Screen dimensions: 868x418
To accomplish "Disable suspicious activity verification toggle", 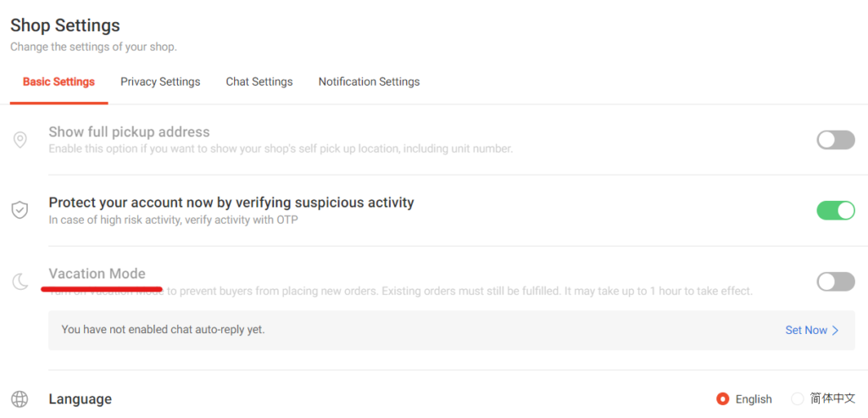I will pos(835,210).
